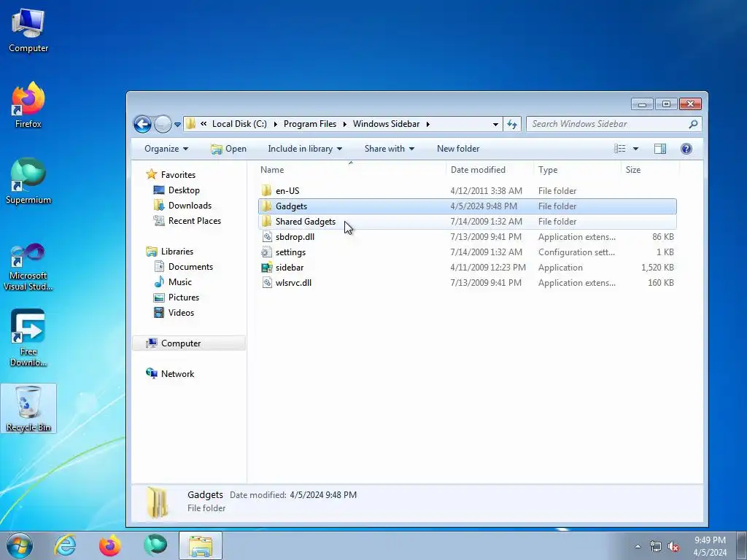This screenshot has height=560, width=747.
Task: Click the en-US folder icon
Action: [x=266, y=191]
